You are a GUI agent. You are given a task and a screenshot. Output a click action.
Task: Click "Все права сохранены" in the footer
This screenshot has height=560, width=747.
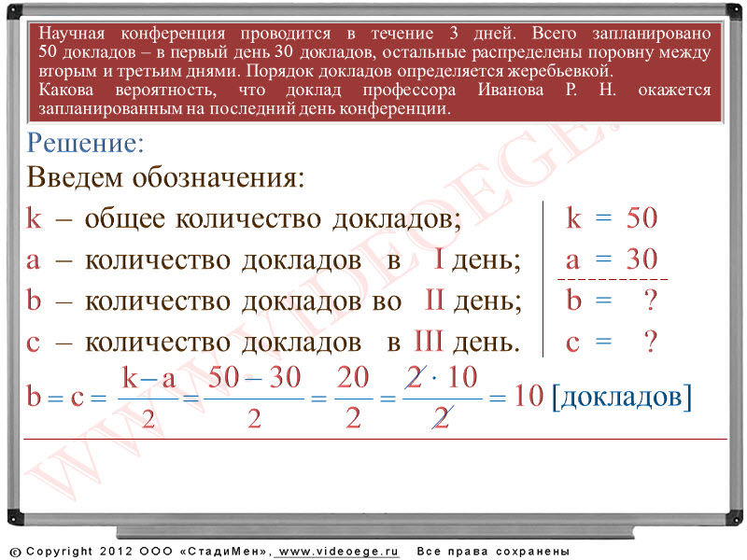click(493, 552)
